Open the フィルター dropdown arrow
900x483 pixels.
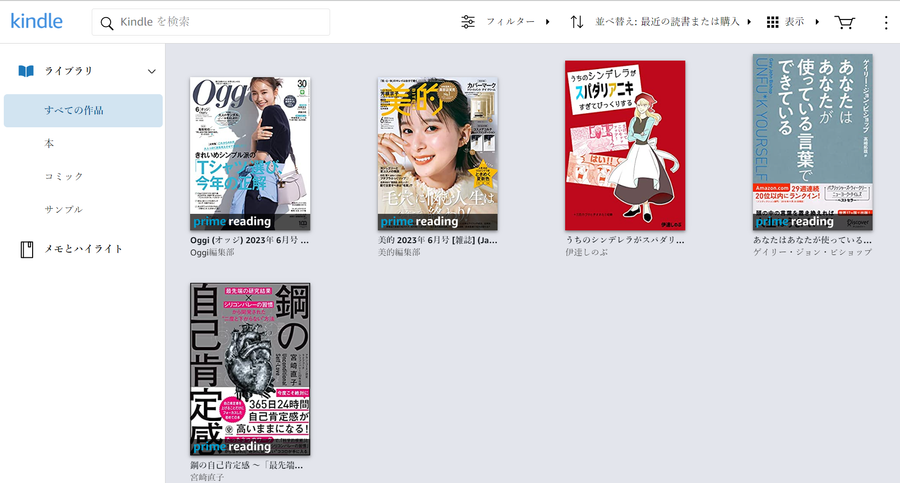tap(548, 22)
